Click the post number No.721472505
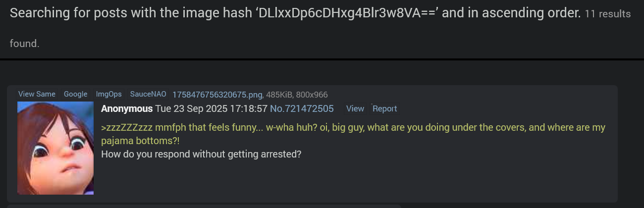This screenshot has width=644, height=208. click(302, 108)
